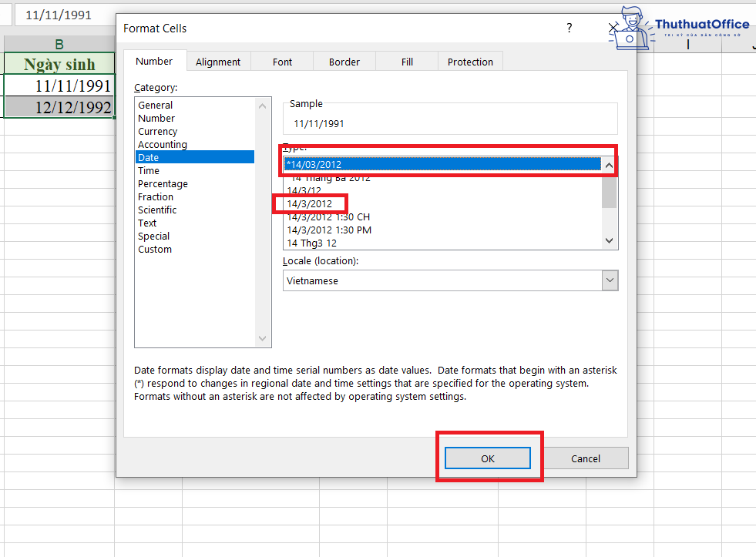
Task: Click the Category list scroll-up arrow
Action: [262, 106]
